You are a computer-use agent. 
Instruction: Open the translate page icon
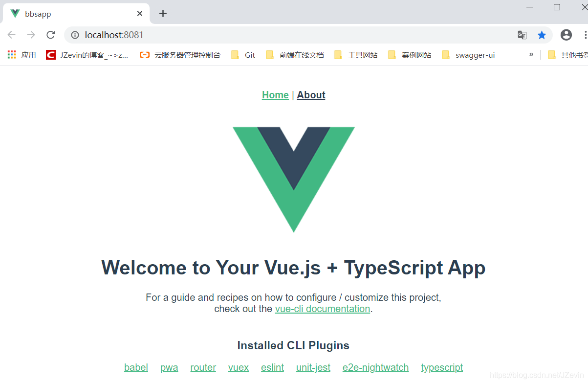coord(522,35)
